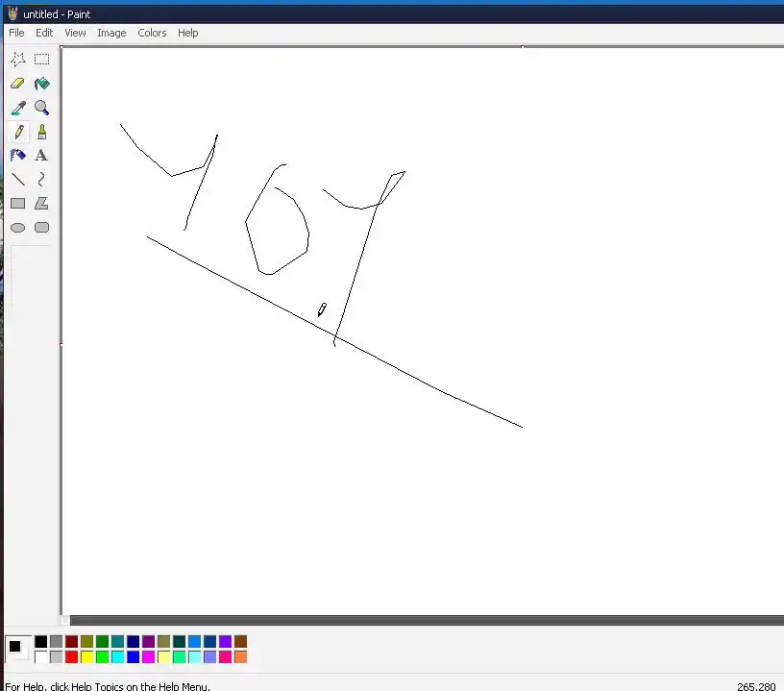Choose the rectangular Select tool
784x691 pixels.
(41, 59)
